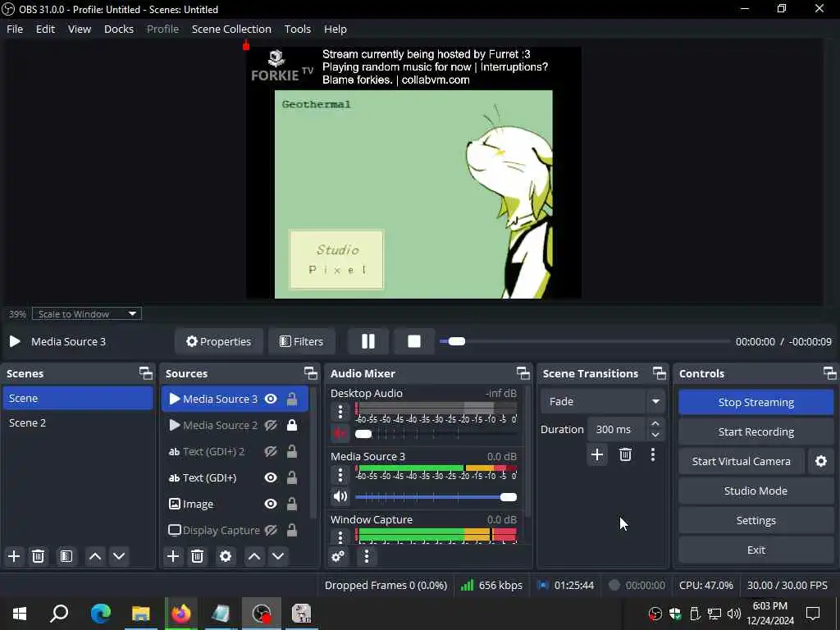The height and width of the screenshot is (630, 840).
Task: Mute Media Source 3 speaker icon
Action: point(340,496)
